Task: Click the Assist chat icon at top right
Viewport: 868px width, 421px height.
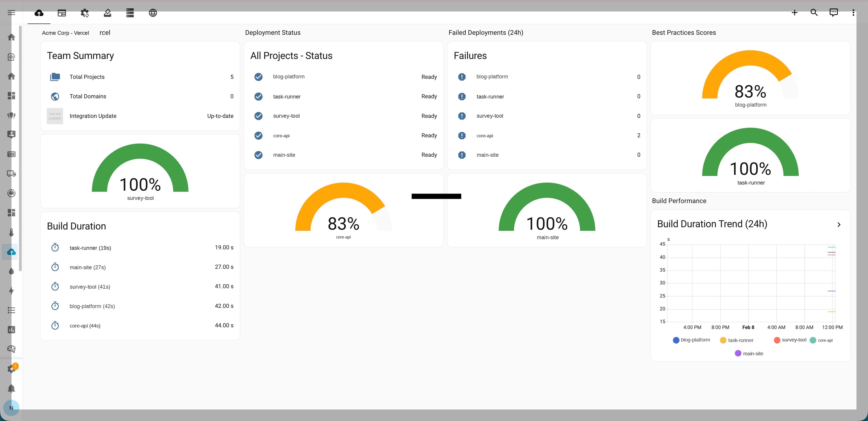Action: 834,12
